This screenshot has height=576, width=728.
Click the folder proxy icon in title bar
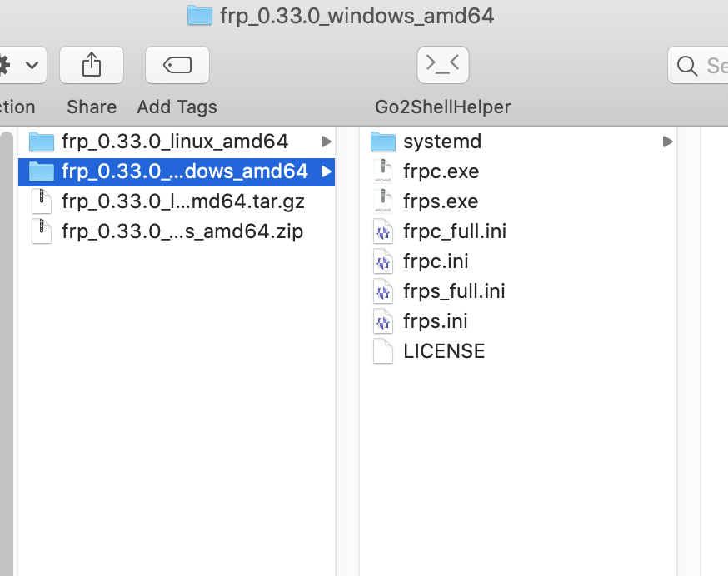[199, 16]
